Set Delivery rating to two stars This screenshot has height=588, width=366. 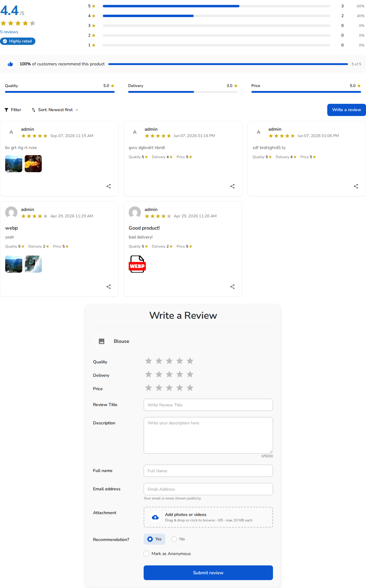(x=159, y=374)
